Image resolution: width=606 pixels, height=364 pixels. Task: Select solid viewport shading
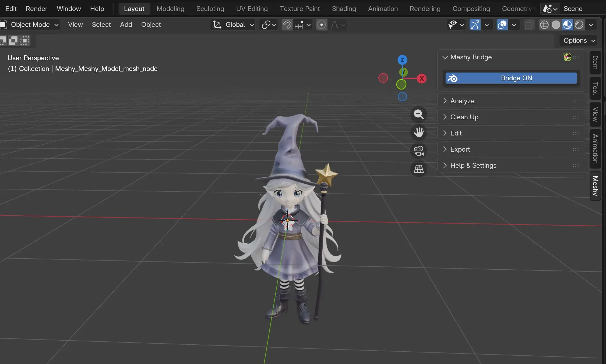click(x=556, y=25)
